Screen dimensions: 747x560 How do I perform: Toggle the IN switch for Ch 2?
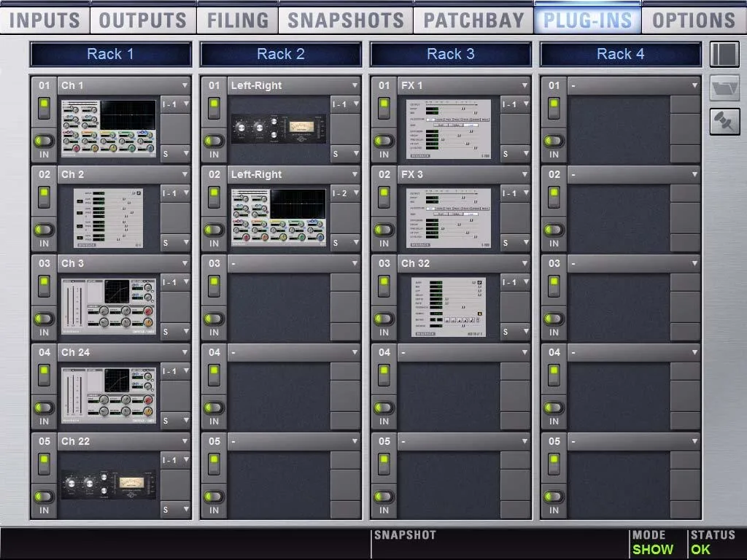[44, 230]
